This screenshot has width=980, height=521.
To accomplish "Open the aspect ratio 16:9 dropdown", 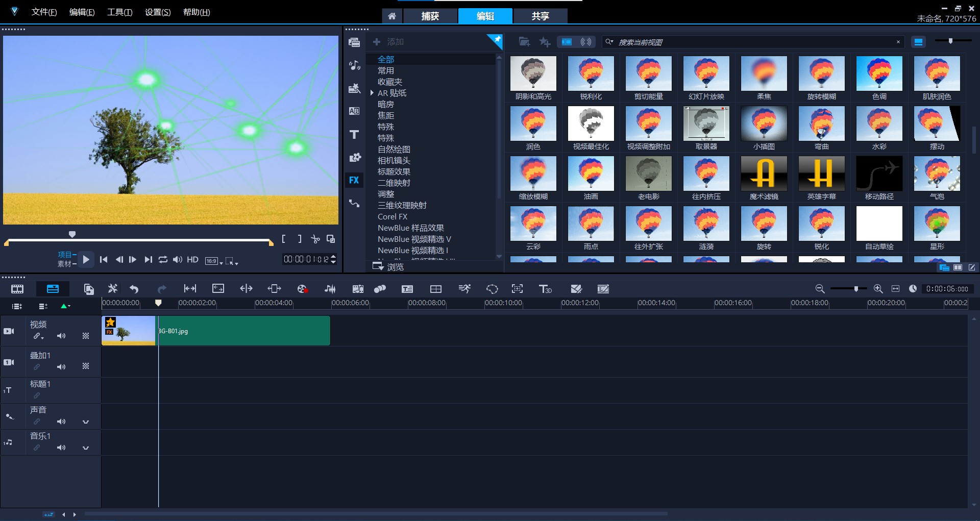I will click(214, 261).
